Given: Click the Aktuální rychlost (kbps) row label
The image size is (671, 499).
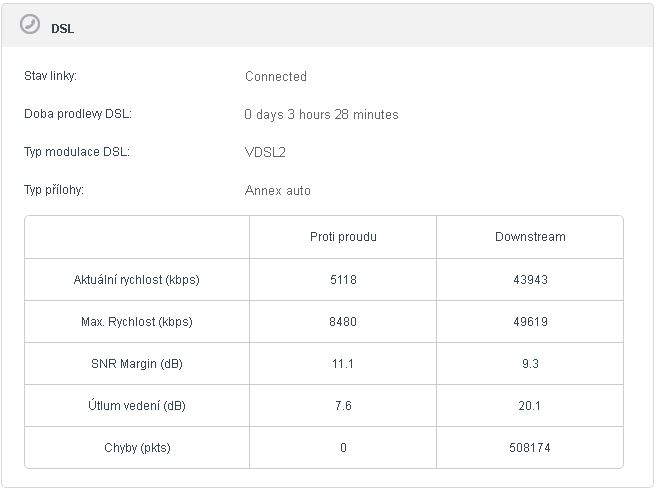Looking at the screenshot, I should (137, 280).
